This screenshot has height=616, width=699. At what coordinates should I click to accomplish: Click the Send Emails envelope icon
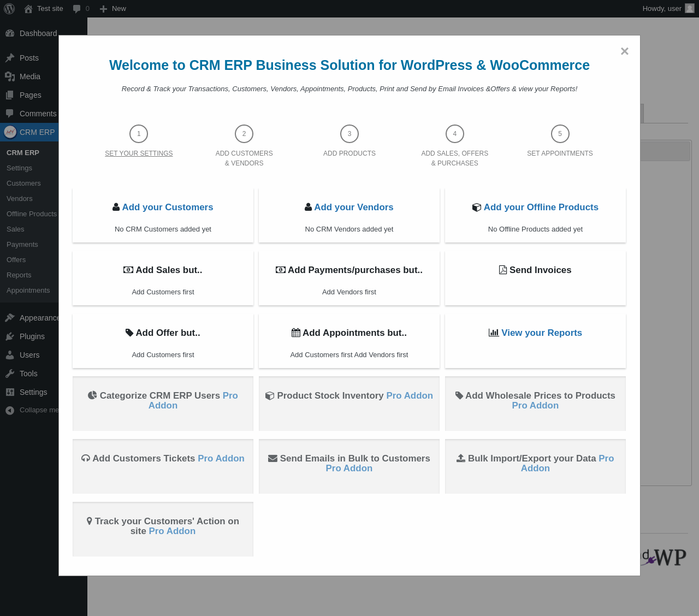coord(273,458)
